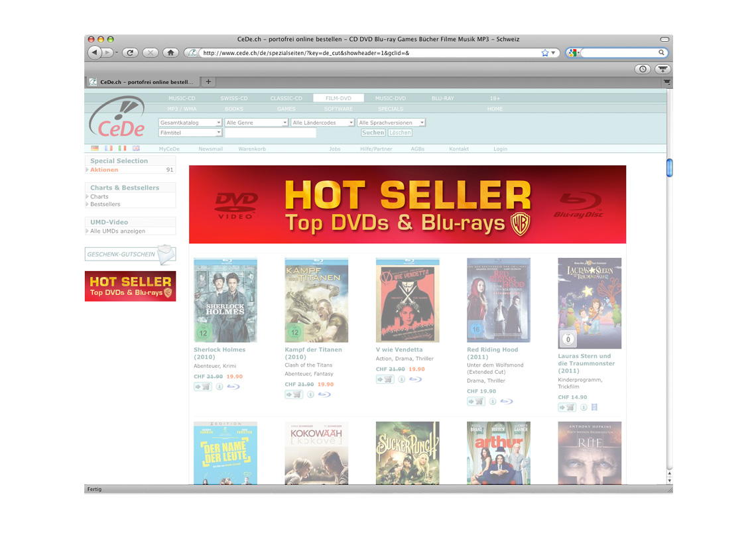Add Sherlock Holmes to the shopping cart
This screenshot has width=756, height=537.
[x=202, y=387]
